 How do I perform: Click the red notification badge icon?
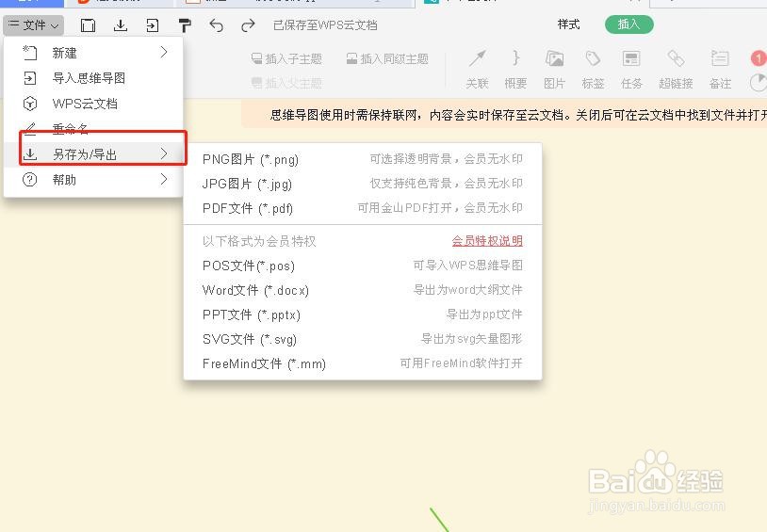(x=759, y=58)
